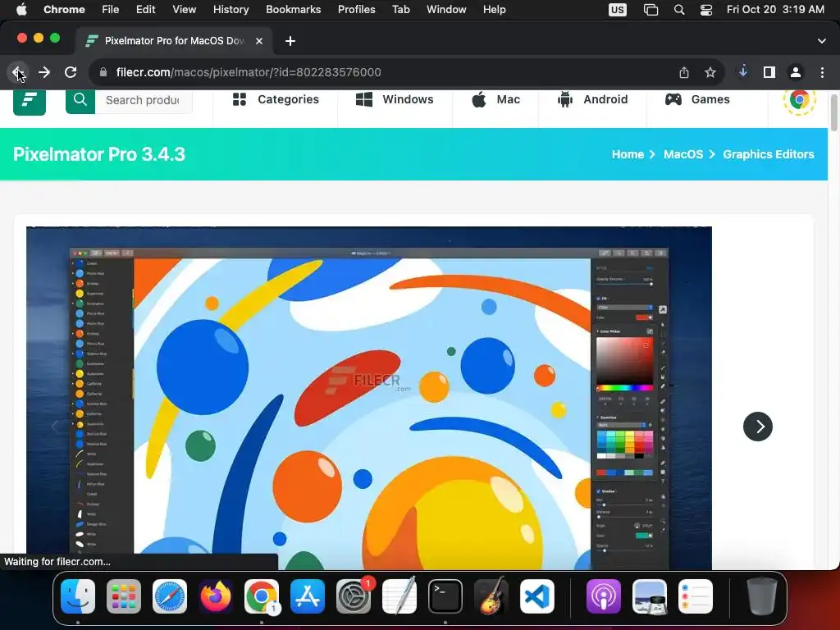The width and height of the screenshot is (840, 630).
Task: Open the Mac category
Action: coord(495,99)
